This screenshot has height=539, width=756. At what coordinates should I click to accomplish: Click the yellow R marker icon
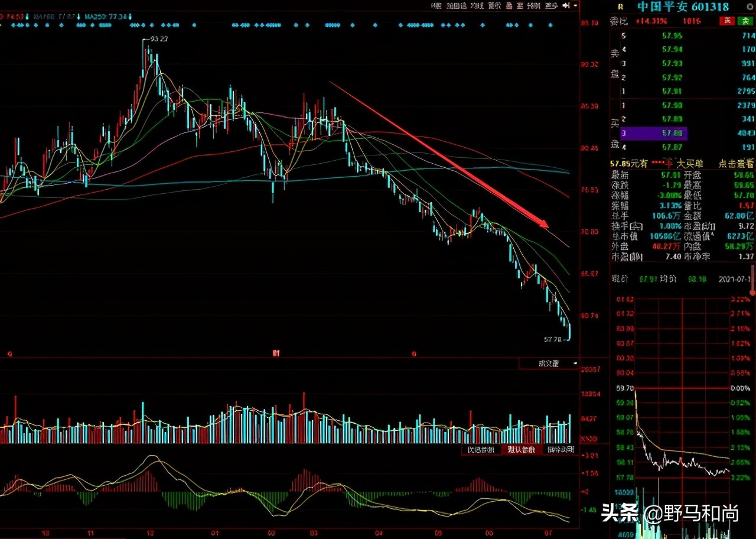pyautogui.click(x=620, y=7)
